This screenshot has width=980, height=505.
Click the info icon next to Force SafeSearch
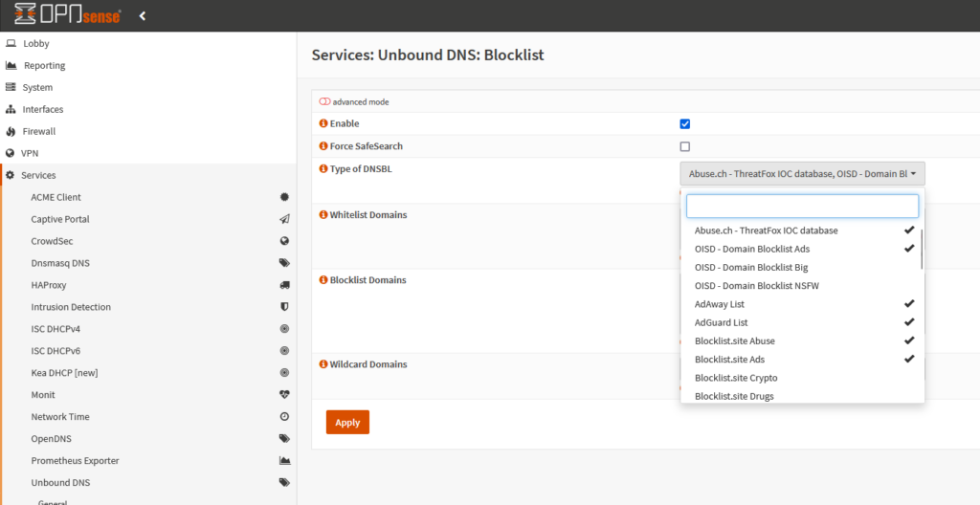[x=323, y=145]
